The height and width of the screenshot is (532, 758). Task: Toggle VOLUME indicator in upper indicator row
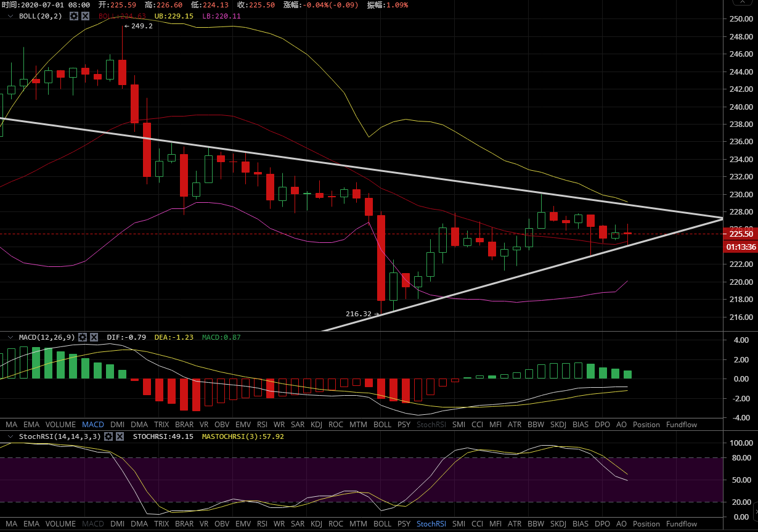60,425
